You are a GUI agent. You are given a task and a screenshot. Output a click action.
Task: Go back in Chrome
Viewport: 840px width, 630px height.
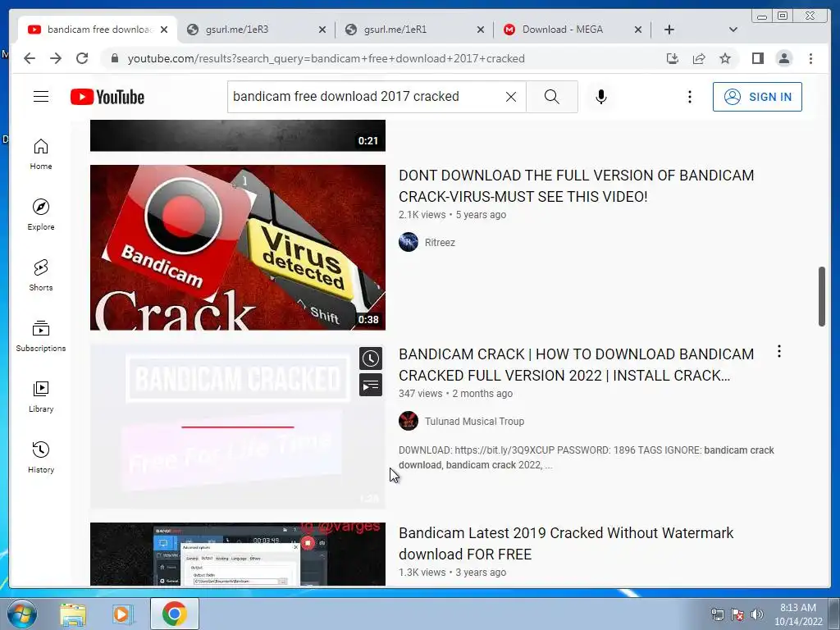(30, 58)
